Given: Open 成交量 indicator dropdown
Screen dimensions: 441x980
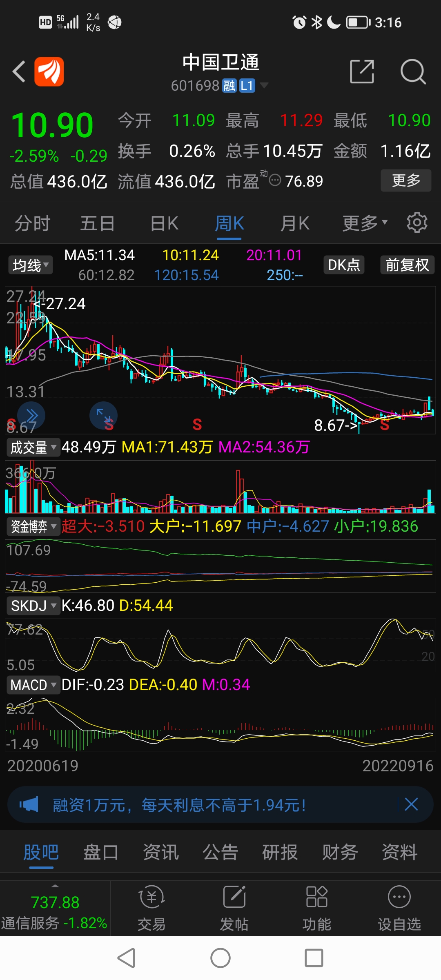Looking at the screenshot, I should coord(33,448).
